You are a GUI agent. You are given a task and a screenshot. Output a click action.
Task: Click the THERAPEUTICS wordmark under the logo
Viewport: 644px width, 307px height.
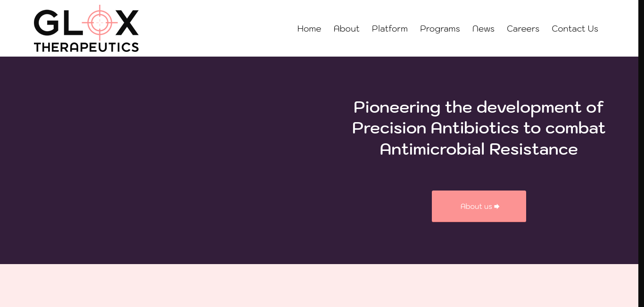coord(86,47)
